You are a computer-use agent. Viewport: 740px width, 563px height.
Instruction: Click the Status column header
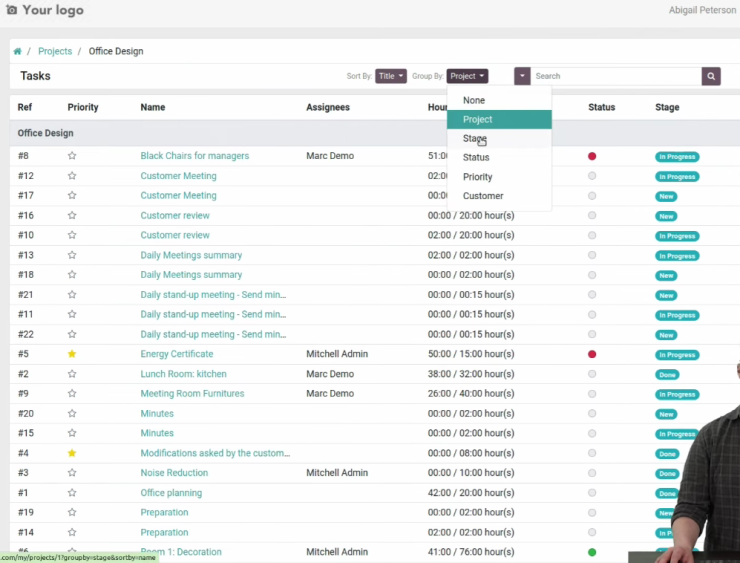(x=602, y=107)
